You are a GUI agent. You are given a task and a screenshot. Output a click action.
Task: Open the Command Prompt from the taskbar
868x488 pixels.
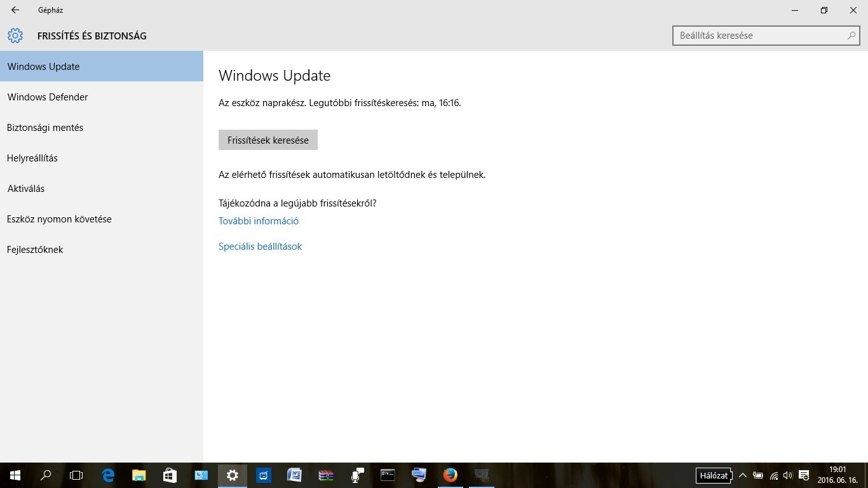388,475
